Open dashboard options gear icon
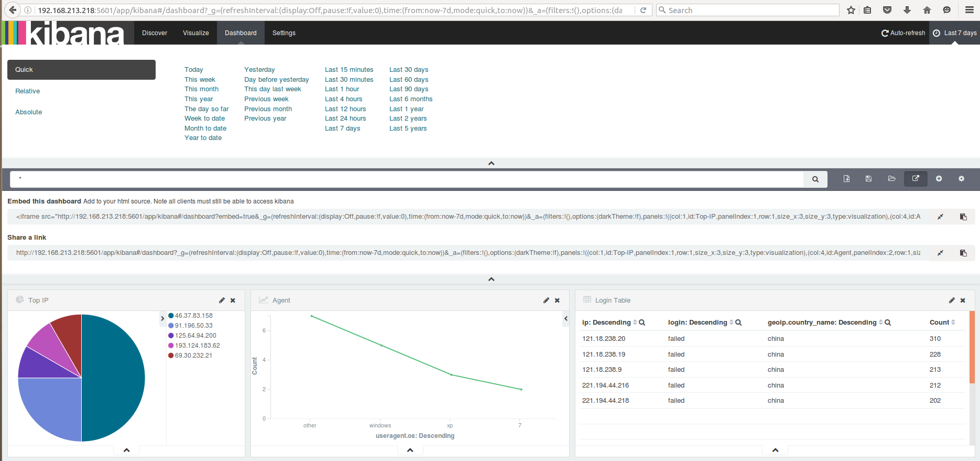980x461 pixels. [961, 179]
